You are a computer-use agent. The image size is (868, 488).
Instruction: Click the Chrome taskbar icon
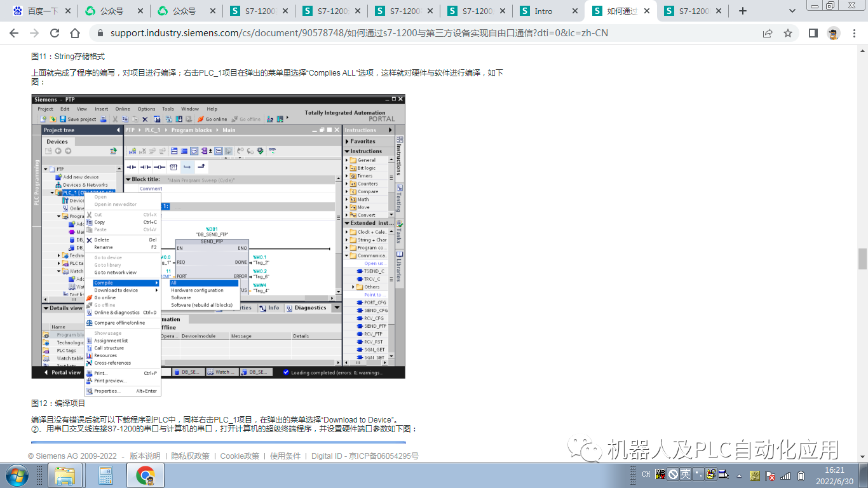pyautogui.click(x=146, y=475)
